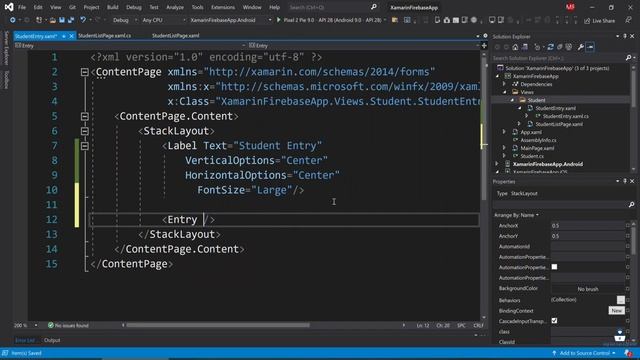Open the Any CPU platform dropdown
Screen dimensions: 640x360
pos(164,20)
